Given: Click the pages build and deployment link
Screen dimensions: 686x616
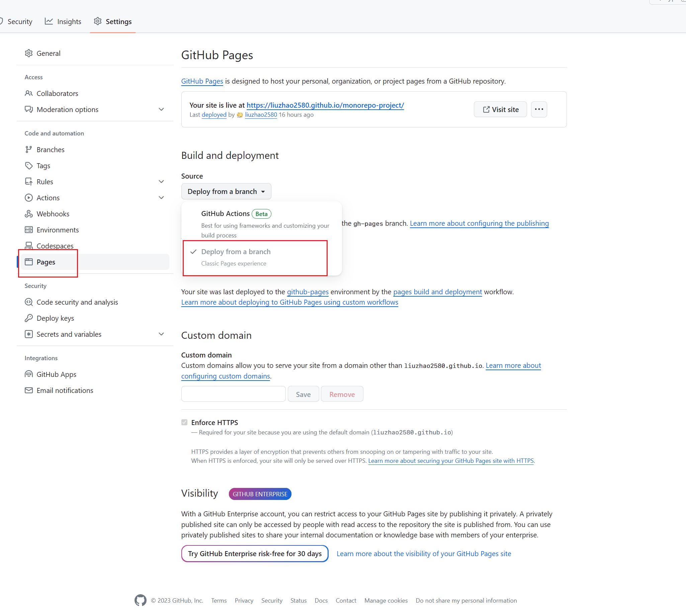Looking at the screenshot, I should 437,292.
